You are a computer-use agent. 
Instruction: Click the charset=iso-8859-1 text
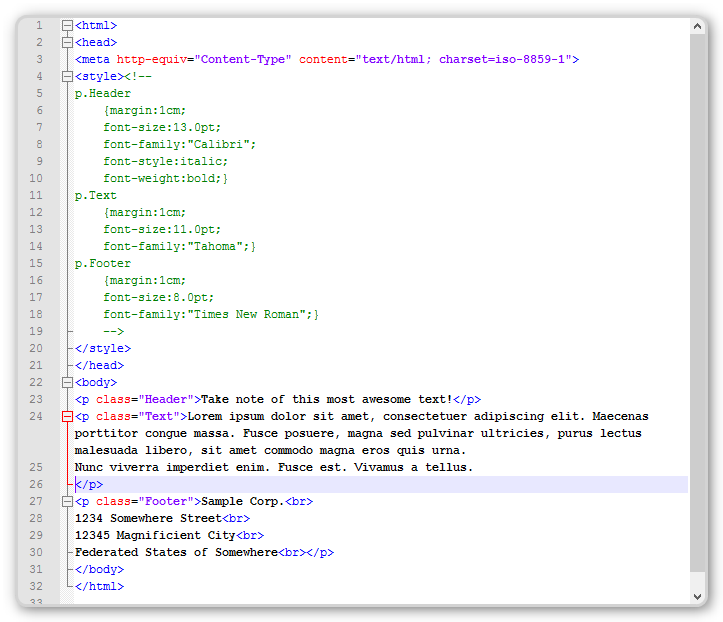pos(502,59)
